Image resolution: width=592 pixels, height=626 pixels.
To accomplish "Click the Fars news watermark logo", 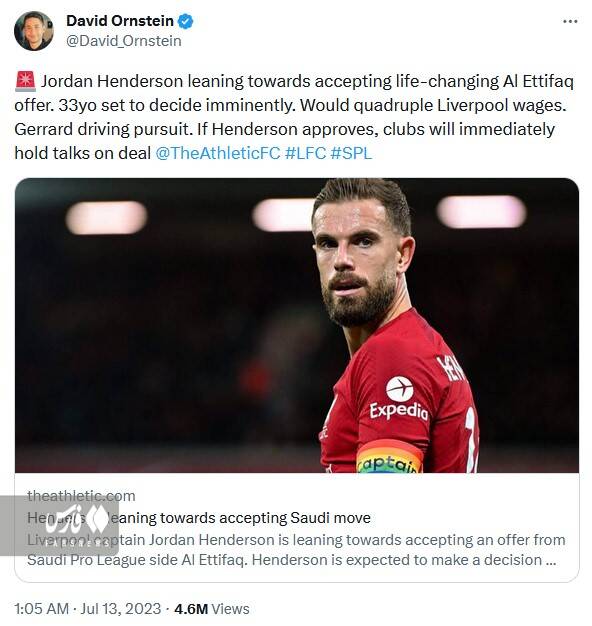I will click(59, 525).
